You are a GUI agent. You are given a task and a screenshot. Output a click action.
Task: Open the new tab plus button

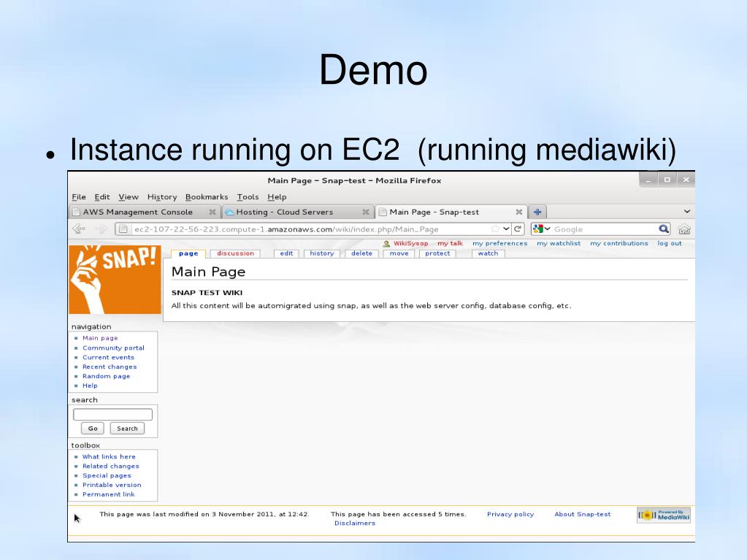[x=537, y=212]
